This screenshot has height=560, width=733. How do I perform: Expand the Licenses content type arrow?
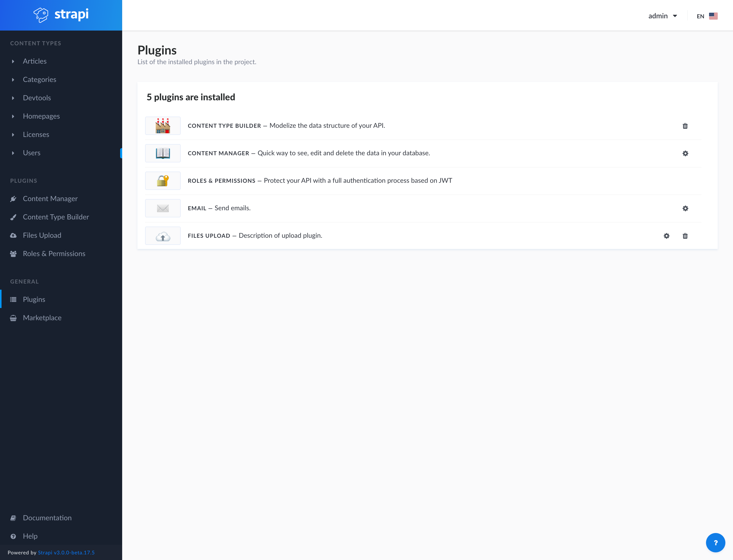coord(13,135)
